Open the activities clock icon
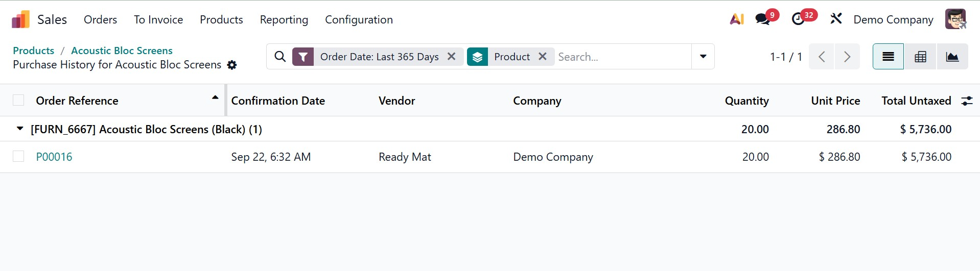Image resolution: width=980 pixels, height=271 pixels. (798, 19)
